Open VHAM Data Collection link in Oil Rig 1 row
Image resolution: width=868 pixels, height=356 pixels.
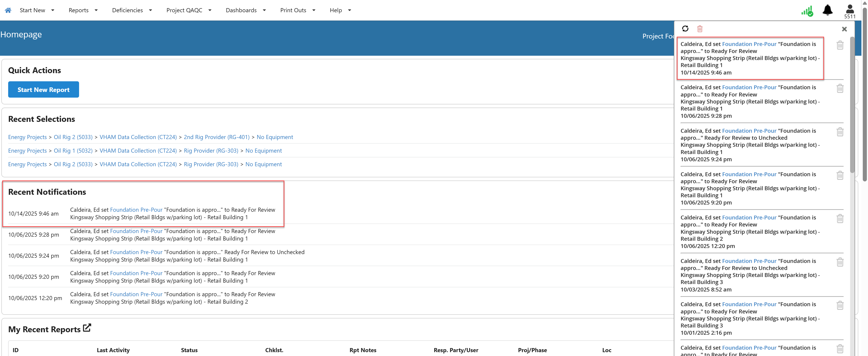point(138,151)
